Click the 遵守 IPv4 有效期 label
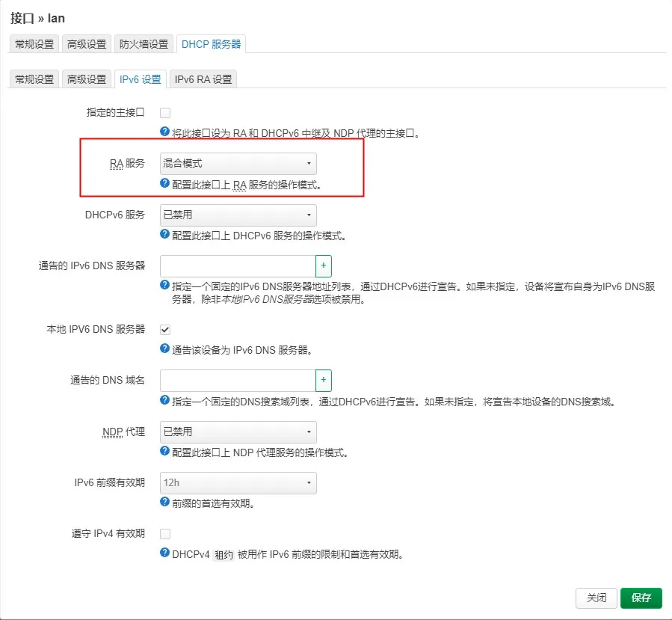Viewport: 672px width, 620px height. 108,534
